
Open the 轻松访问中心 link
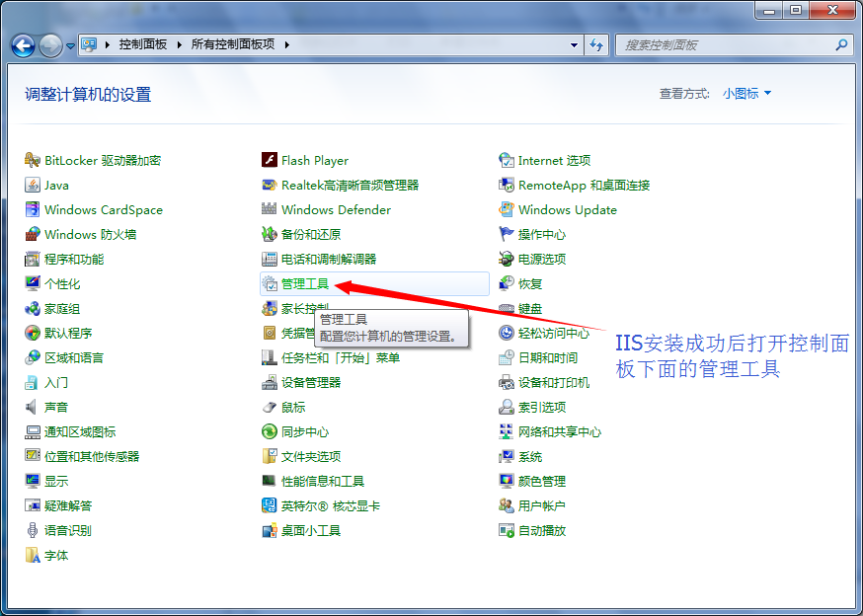click(553, 334)
